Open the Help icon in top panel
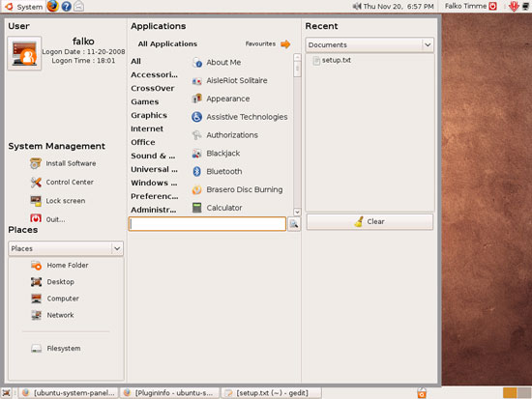The width and height of the screenshot is (532, 399). (x=66, y=6)
